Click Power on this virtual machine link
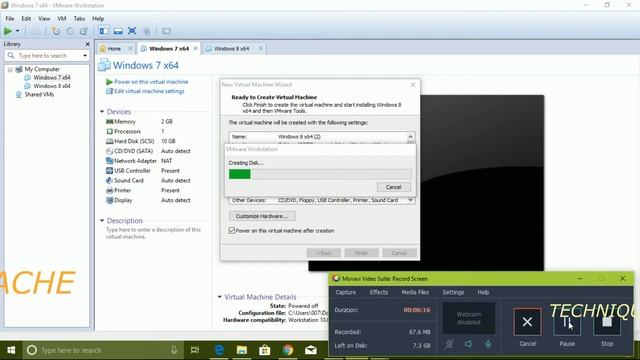640x360 pixels. pyautogui.click(x=151, y=82)
